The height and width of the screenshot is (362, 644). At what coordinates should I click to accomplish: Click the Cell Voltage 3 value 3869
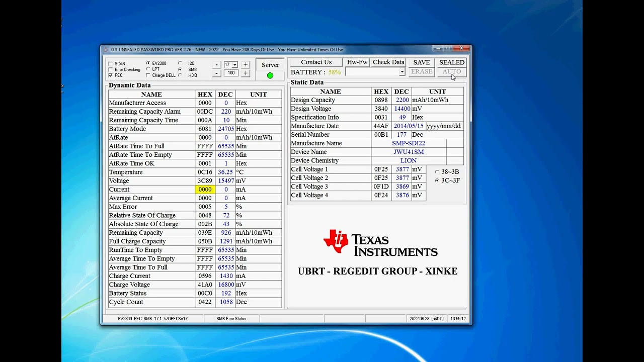point(402,187)
